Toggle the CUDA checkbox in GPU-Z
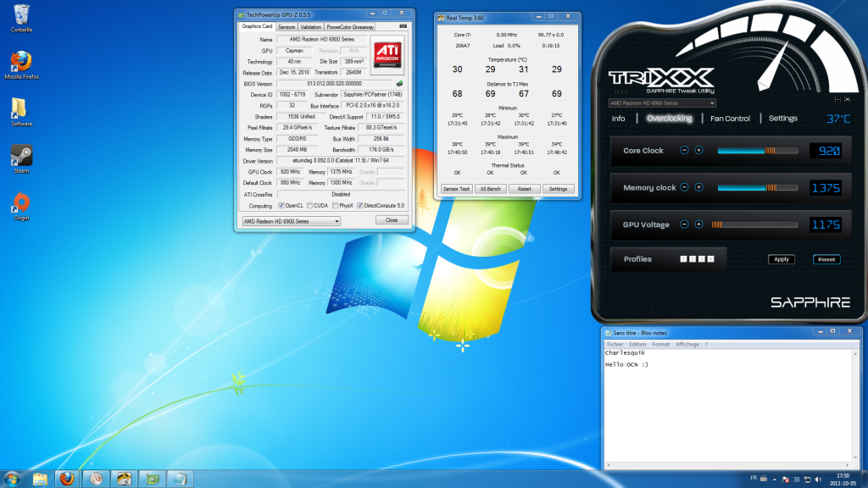Image resolution: width=868 pixels, height=488 pixels. pos(310,205)
